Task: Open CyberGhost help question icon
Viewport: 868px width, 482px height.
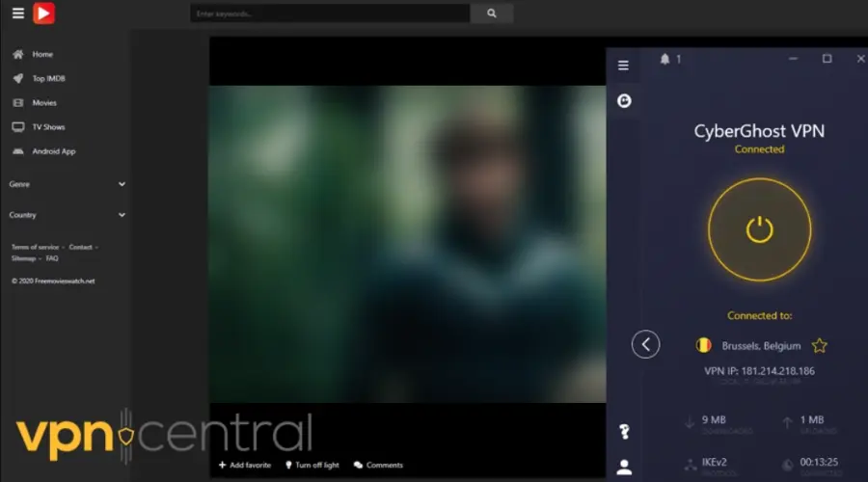Action: coord(624,432)
